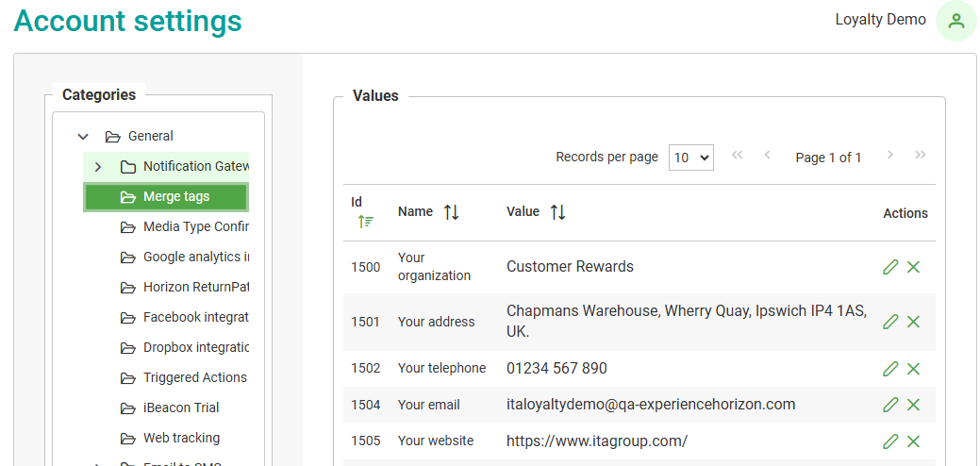Select the Triggered Actions category

pyautogui.click(x=194, y=377)
